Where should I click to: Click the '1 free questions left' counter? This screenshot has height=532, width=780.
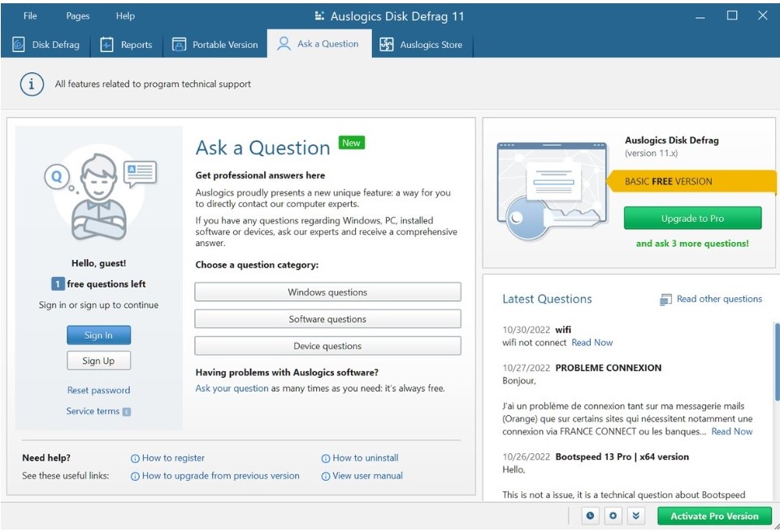coord(98,284)
